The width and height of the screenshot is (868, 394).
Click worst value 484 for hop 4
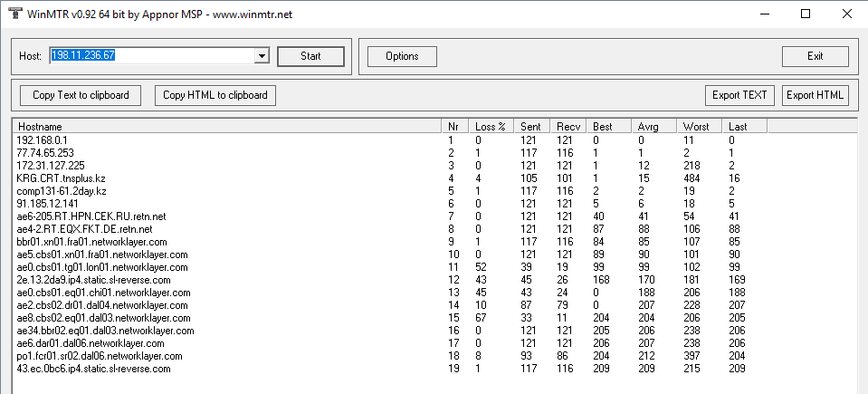(x=694, y=178)
